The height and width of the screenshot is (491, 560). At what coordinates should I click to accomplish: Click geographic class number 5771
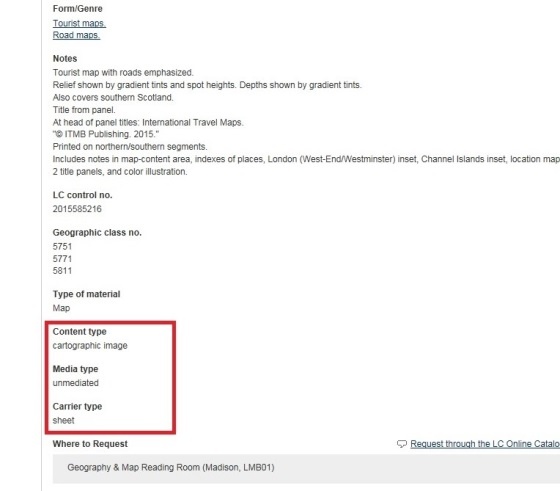coord(62,259)
